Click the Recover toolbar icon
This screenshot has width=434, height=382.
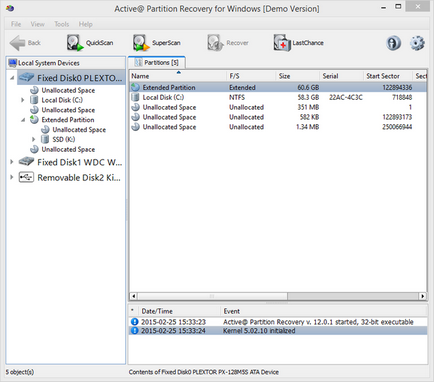pos(215,43)
